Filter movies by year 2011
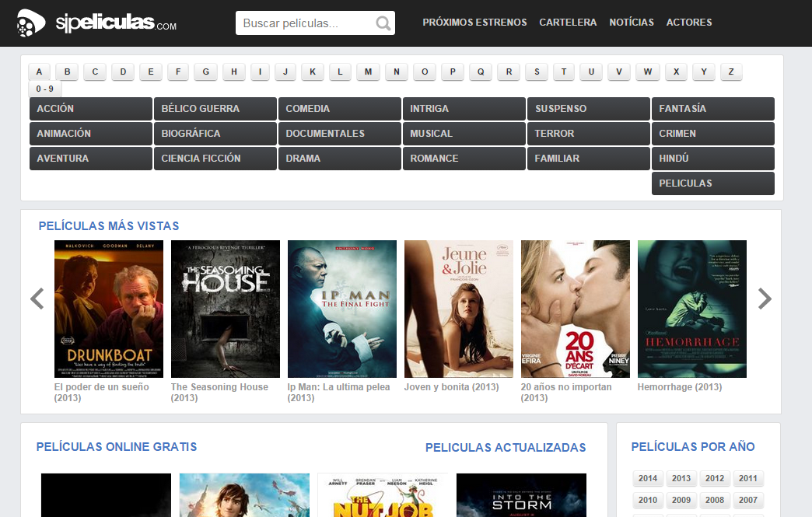 coord(747,478)
